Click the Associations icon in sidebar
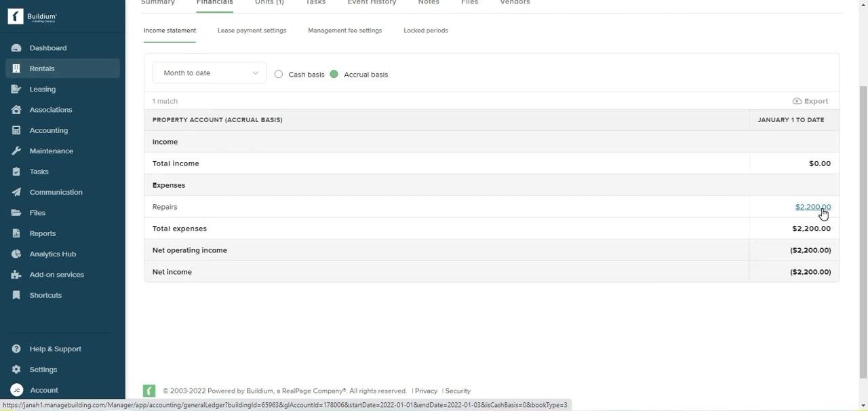 point(16,110)
